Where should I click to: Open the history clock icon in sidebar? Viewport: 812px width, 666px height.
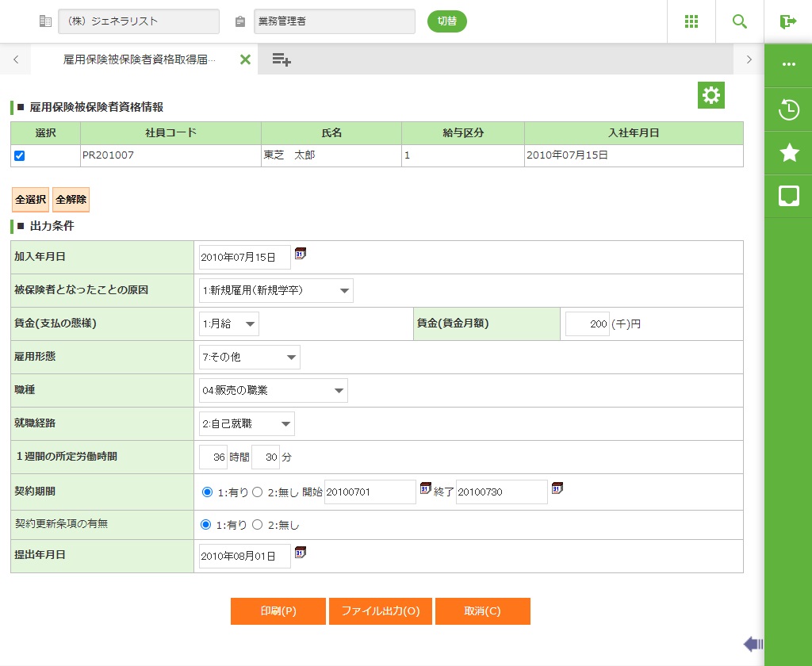[x=788, y=109]
